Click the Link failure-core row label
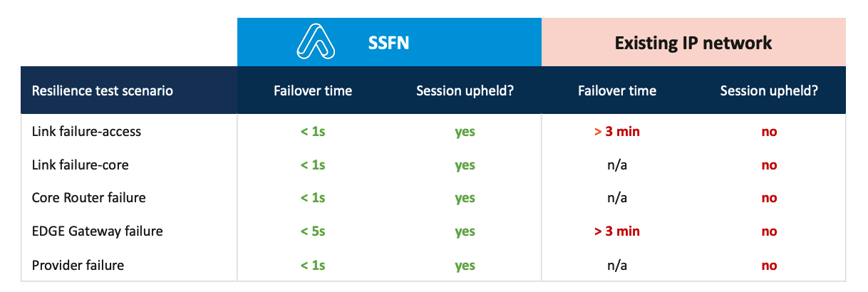 [x=80, y=165]
